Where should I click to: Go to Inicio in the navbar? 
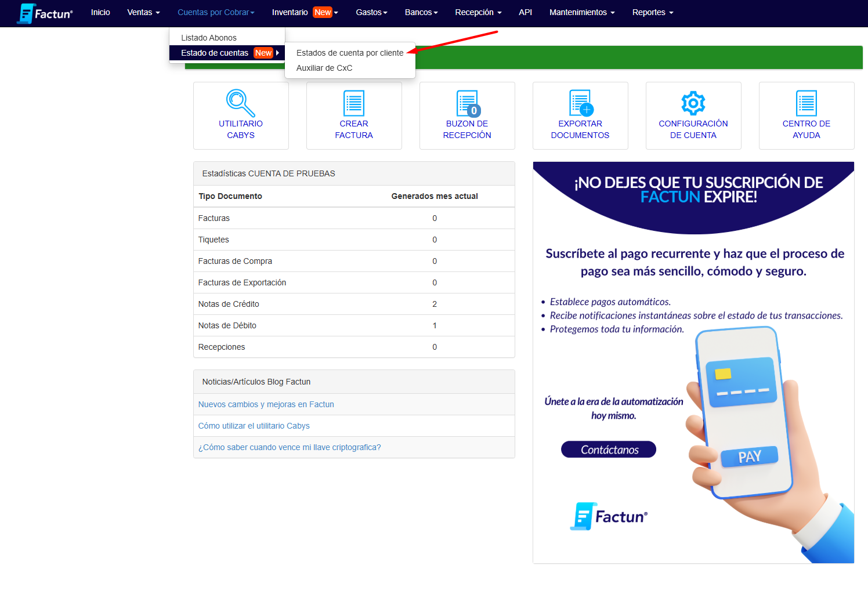click(x=100, y=12)
